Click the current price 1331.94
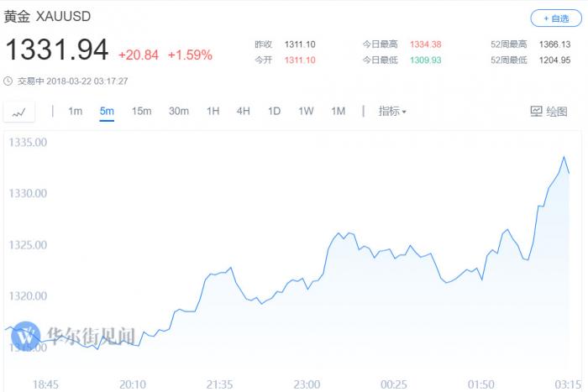 [56, 50]
